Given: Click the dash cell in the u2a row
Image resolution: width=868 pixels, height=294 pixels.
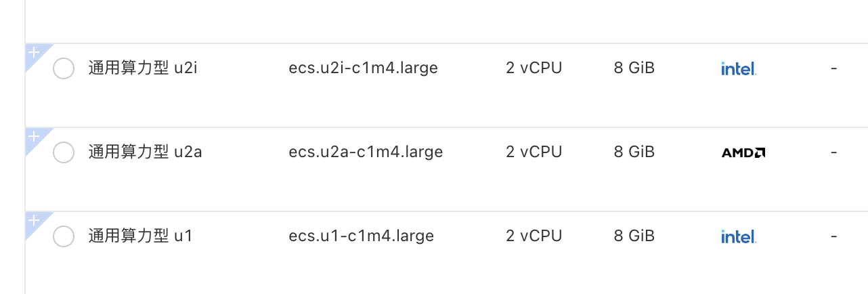Looking at the screenshot, I should 833,152.
